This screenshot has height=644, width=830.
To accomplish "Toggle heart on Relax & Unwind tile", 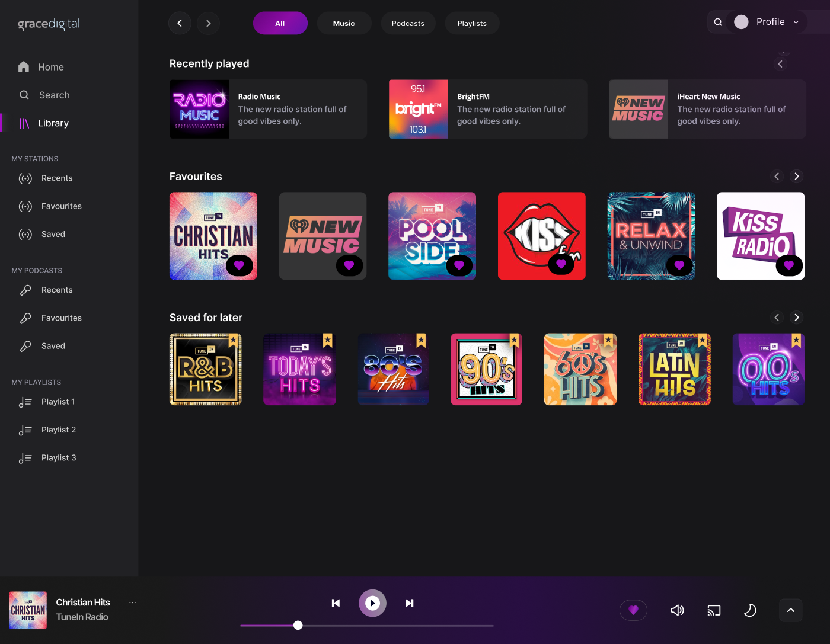I will click(x=679, y=265).
